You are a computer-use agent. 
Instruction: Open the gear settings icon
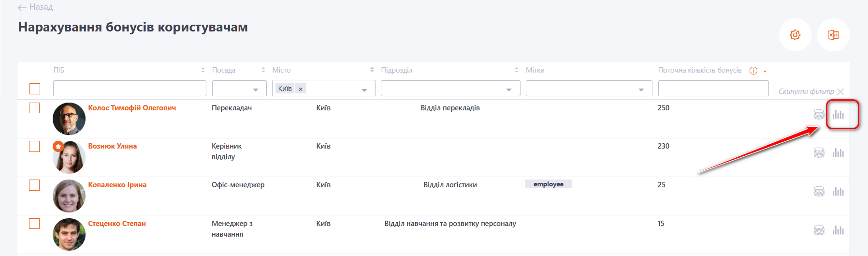tap(795, 35)
